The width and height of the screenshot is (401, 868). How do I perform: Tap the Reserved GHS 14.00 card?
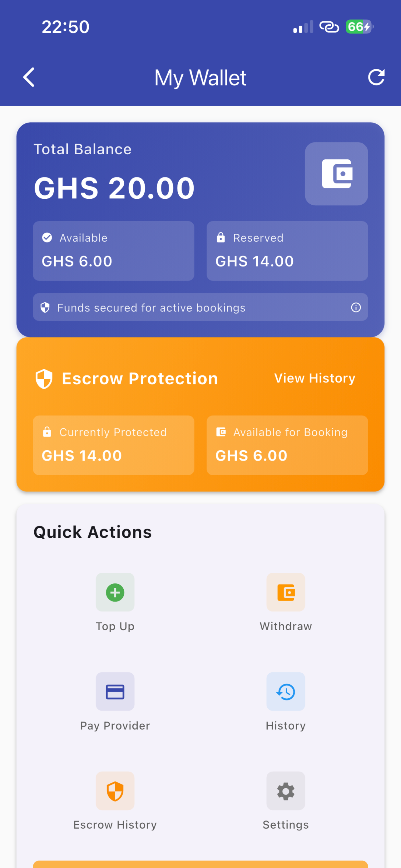point(287,251)
